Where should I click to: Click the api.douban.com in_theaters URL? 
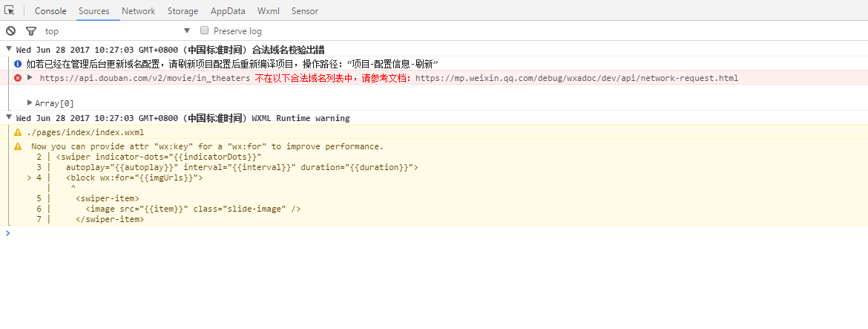[145, 78]
